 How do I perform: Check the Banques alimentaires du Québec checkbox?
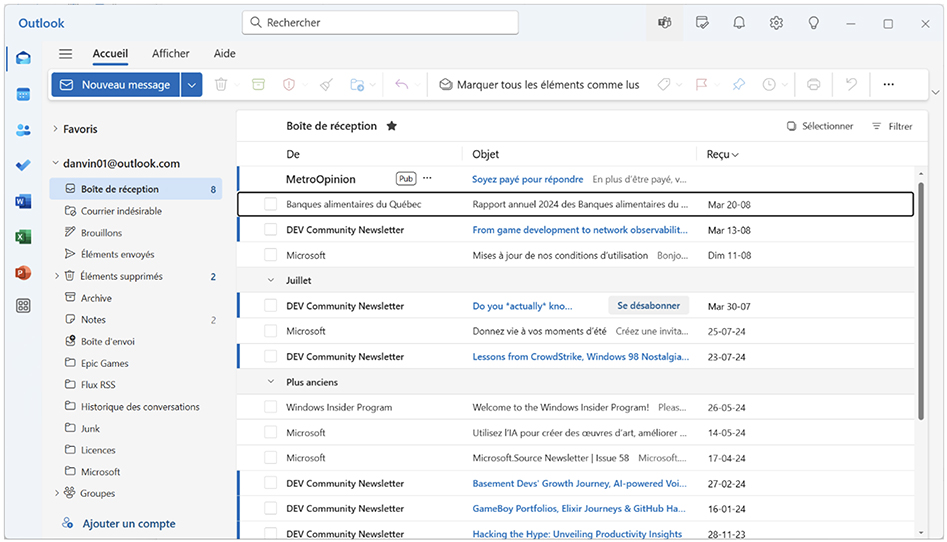click(270, 204)
